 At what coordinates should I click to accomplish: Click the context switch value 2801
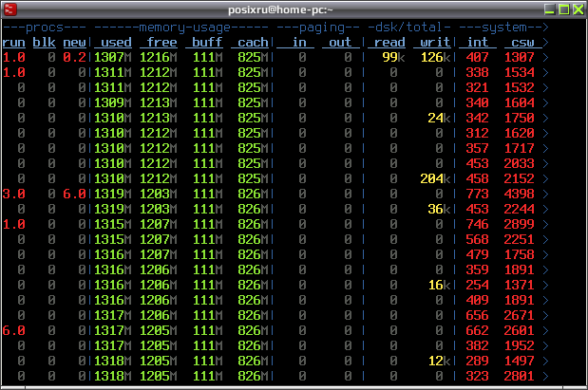[x=520, y=376]
